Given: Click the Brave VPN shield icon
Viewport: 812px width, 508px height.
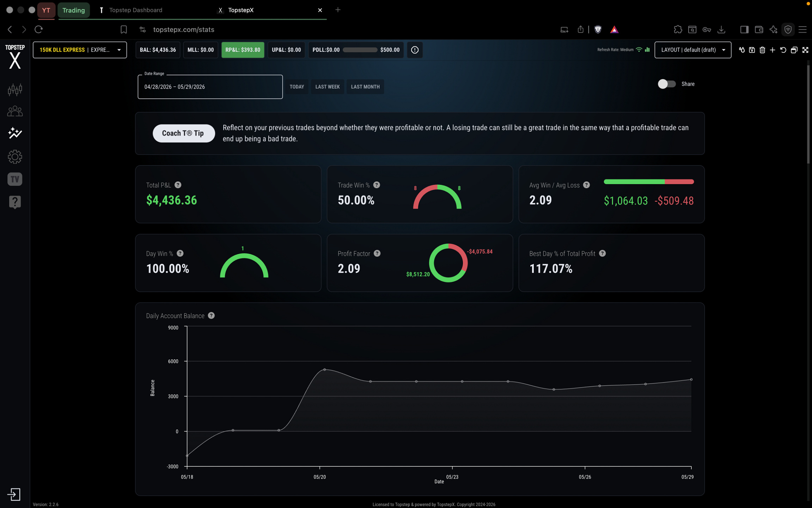Looking at the screenshot, I should tap(788, 30).
